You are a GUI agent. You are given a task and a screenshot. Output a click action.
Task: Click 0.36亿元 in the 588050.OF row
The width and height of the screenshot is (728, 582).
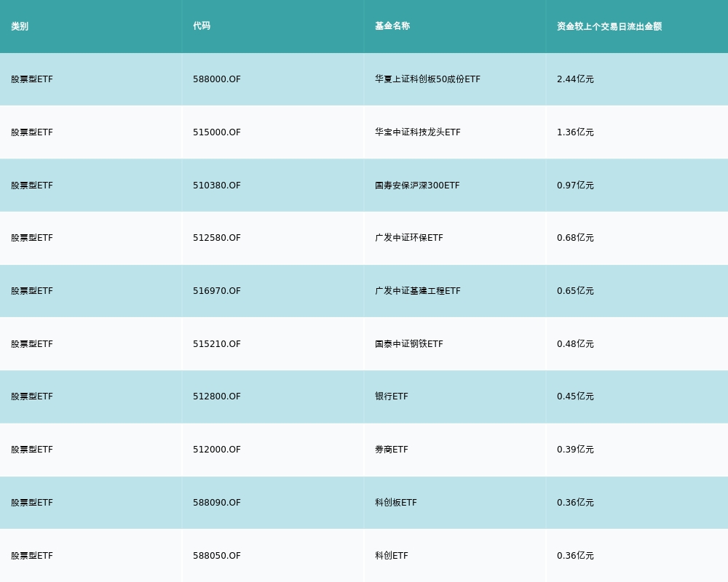(575, 556)
